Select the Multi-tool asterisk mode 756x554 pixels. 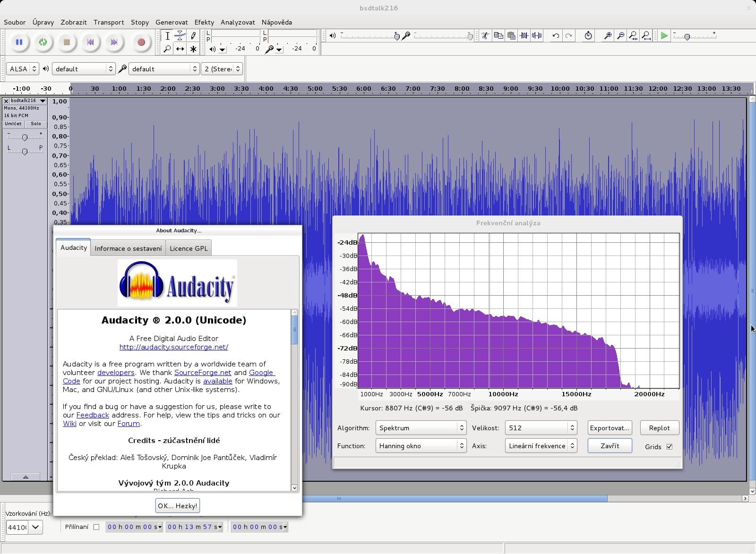(x=193, y=49)
